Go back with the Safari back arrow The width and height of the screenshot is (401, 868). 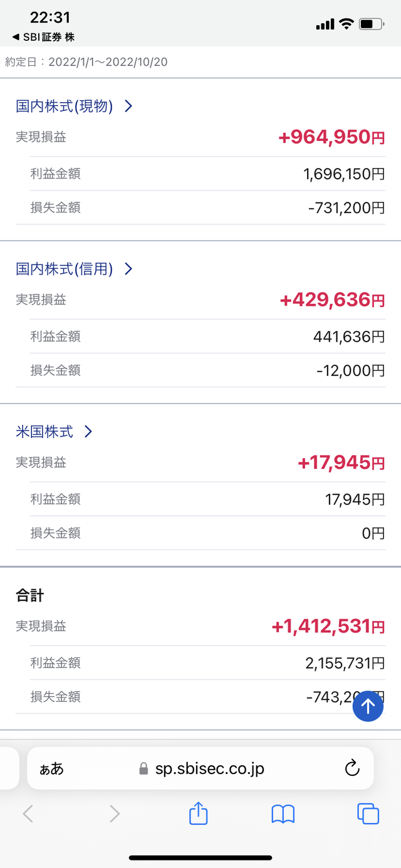tap(28, 813)
